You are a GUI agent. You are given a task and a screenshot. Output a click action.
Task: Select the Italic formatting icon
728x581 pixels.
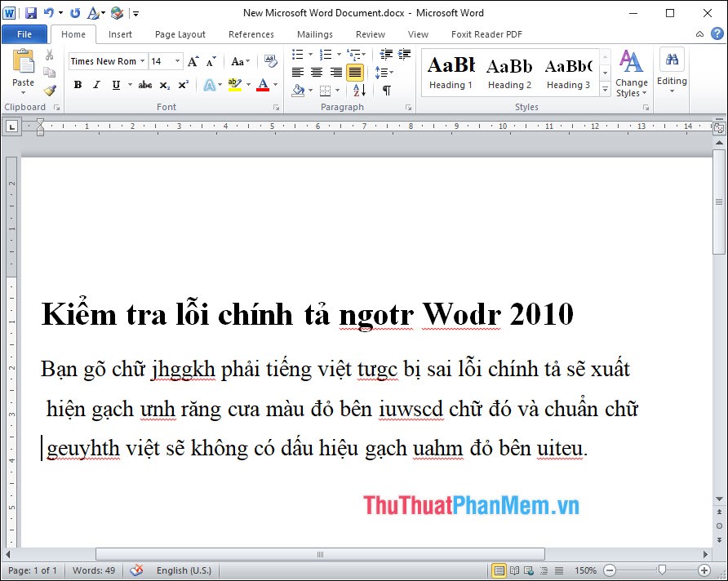pos(95,86)
